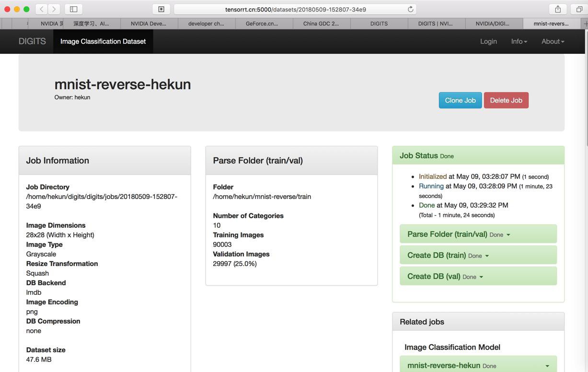This screenshot has height=372, width=588.
Task: Click the Image Classification Model heading
Action: click(452, 347)
